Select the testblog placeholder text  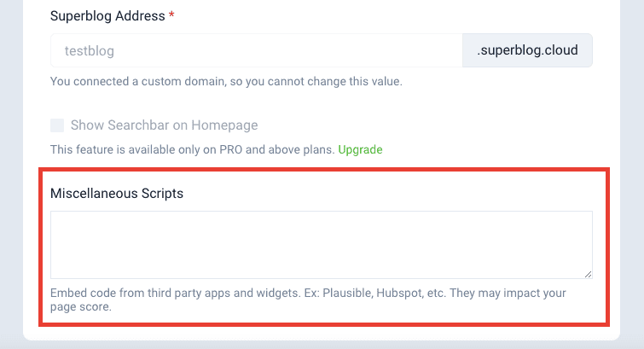[x=90, y=50]
